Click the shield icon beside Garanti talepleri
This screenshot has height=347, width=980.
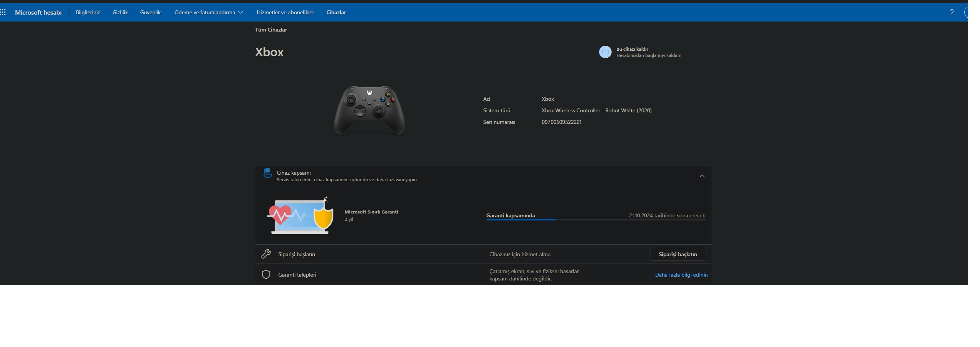click(266, 274)
